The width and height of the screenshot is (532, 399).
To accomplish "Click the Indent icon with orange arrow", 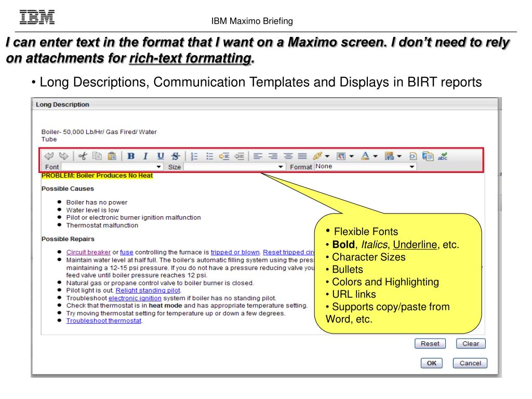I will [x=224, y=156].
